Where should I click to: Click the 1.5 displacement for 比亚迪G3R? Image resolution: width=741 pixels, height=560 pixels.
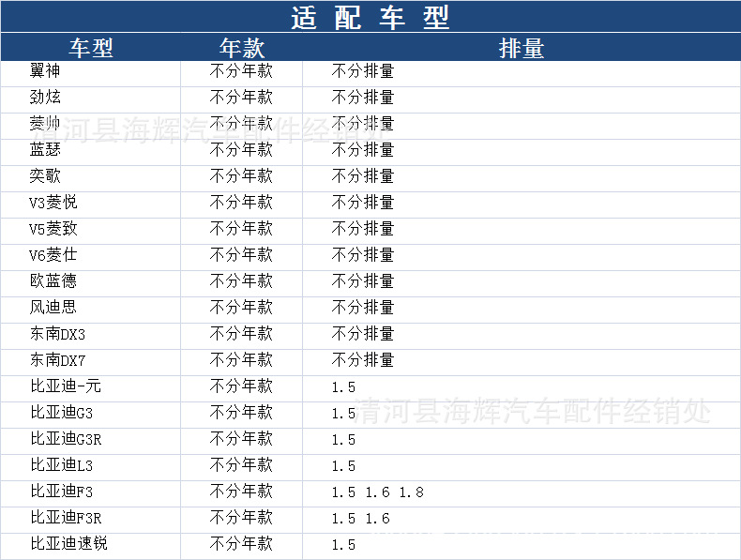[343, 440]
